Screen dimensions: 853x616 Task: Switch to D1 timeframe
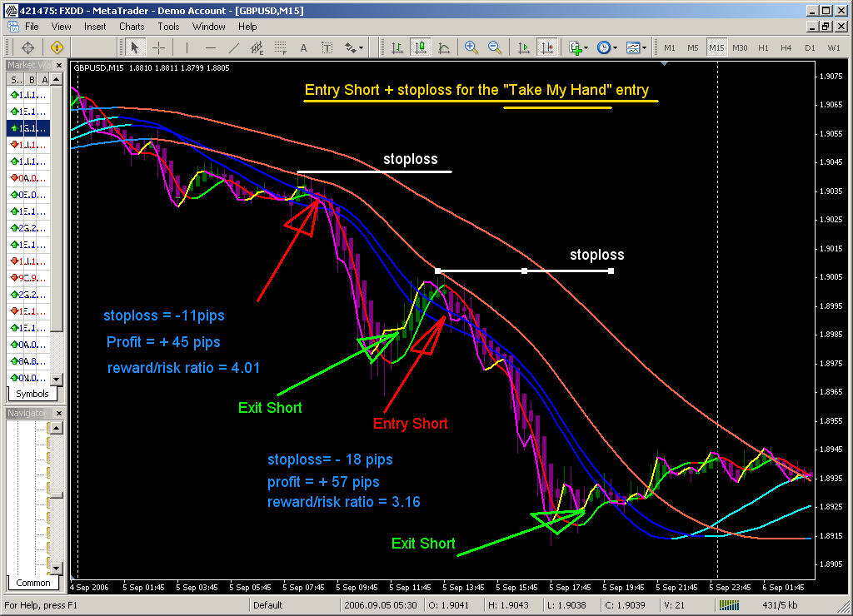(x=810, y=47)
